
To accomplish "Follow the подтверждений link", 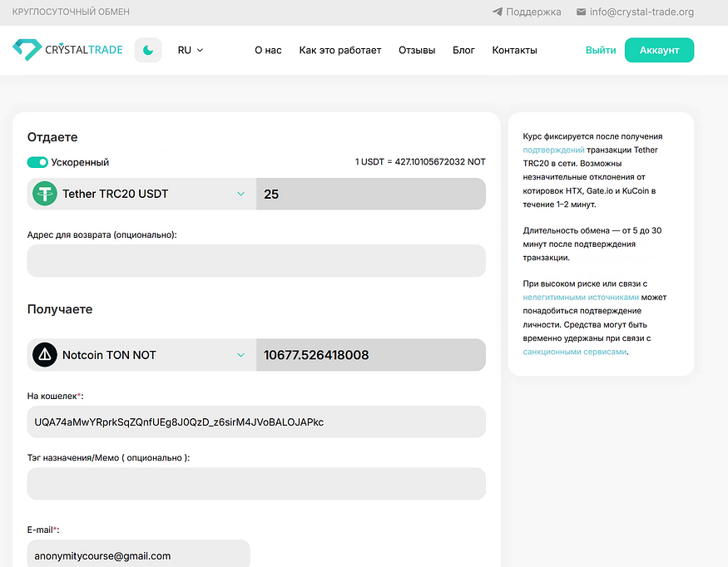I will pos(553,150).
